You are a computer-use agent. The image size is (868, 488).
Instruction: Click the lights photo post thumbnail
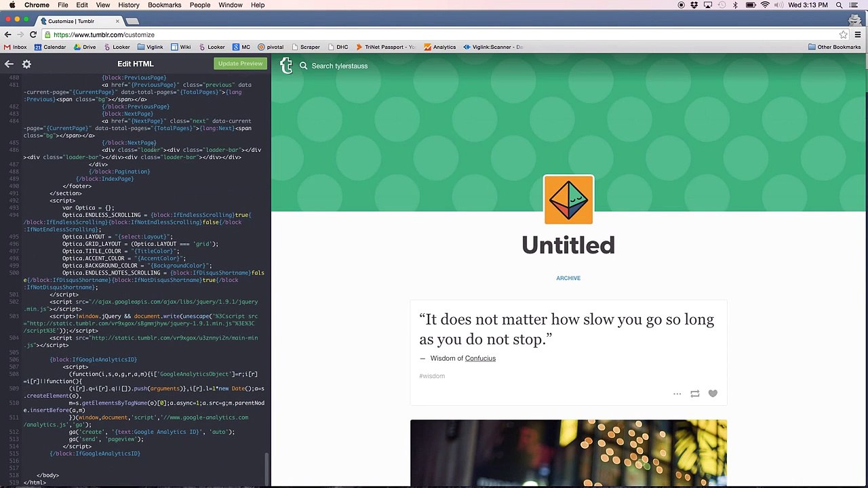[568, 453]
